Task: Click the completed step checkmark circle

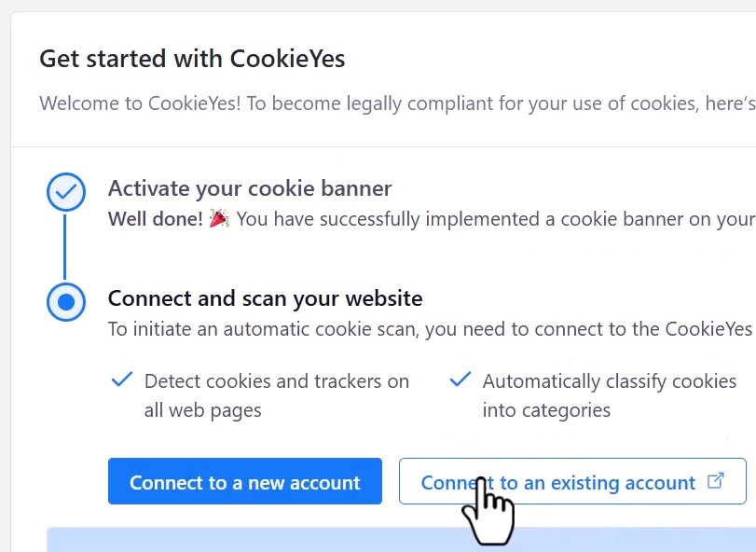Action: (66, 192)
